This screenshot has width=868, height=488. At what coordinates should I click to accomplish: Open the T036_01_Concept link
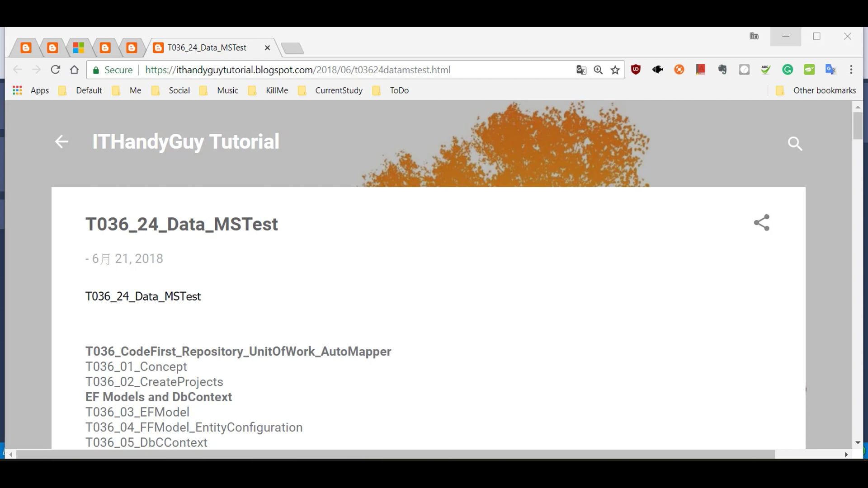[136, 366]
